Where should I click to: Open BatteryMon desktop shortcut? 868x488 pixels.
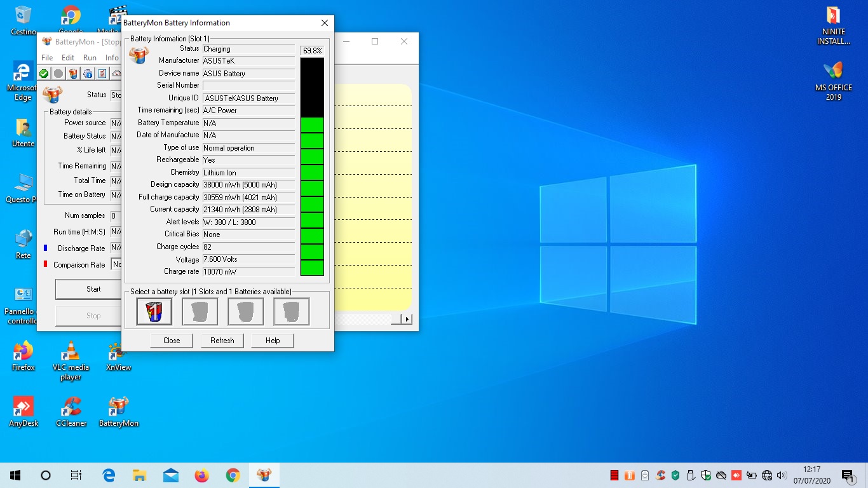118,412
